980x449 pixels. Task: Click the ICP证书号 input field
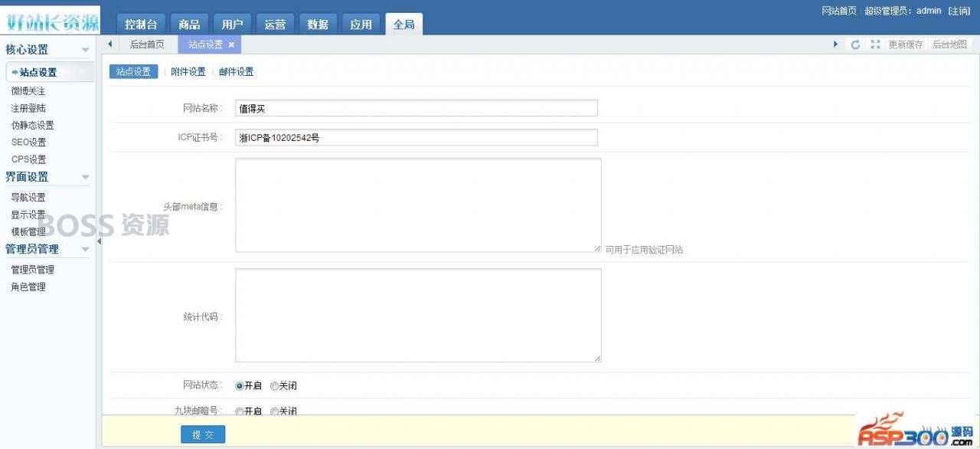click(416, 137)
